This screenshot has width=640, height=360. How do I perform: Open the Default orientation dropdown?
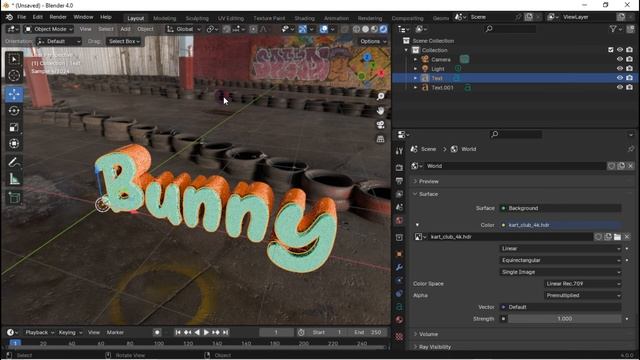pyautogui.click(x=59, y=41)
